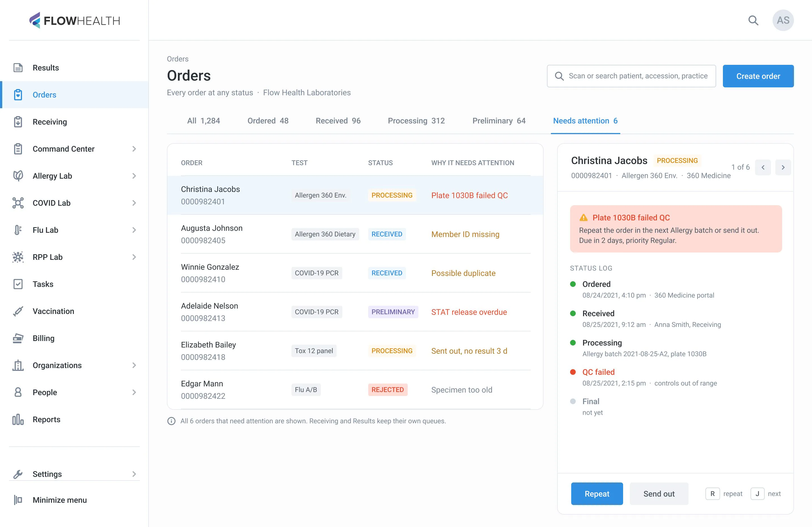Click the Plate 1030B failed QC alert
The width and height of the screenshot is (812, 527).
click(x=676, y=229)
